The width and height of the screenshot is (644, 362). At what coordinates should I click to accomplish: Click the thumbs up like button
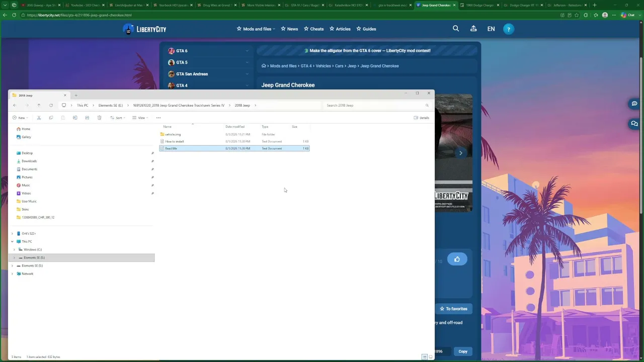click(x=457, y=259)
